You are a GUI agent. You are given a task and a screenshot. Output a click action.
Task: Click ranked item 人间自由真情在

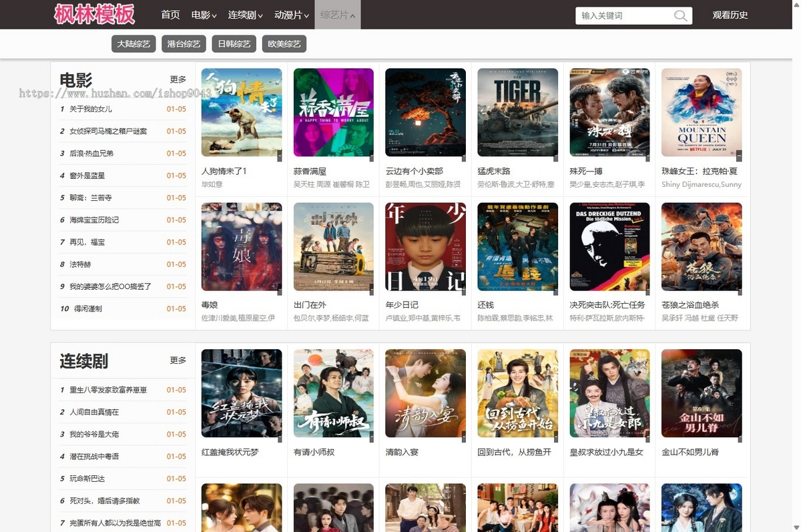(x=94, y=412)
